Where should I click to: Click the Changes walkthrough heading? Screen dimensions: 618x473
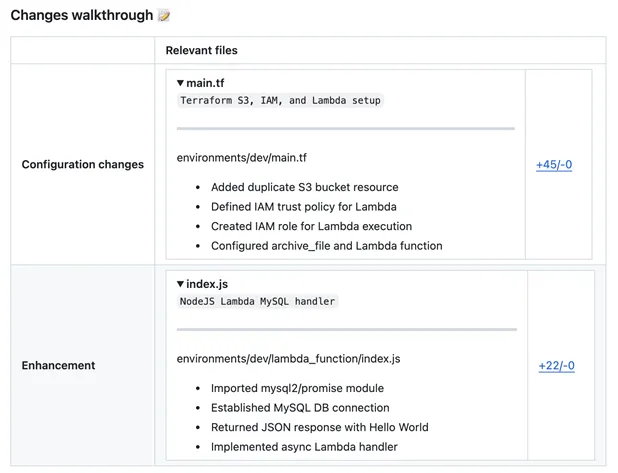pyautogui.click(x=81, y=16)
